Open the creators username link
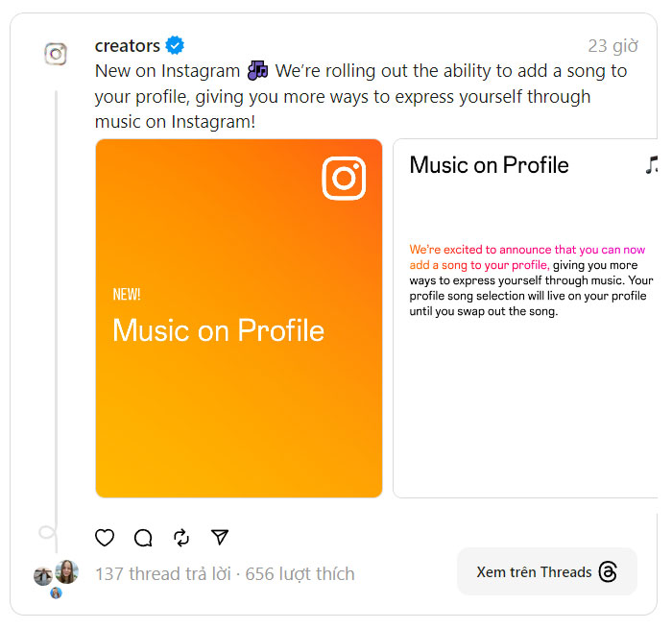The width and height of the screenshot is (672, 629). click(x=128, y=45)
